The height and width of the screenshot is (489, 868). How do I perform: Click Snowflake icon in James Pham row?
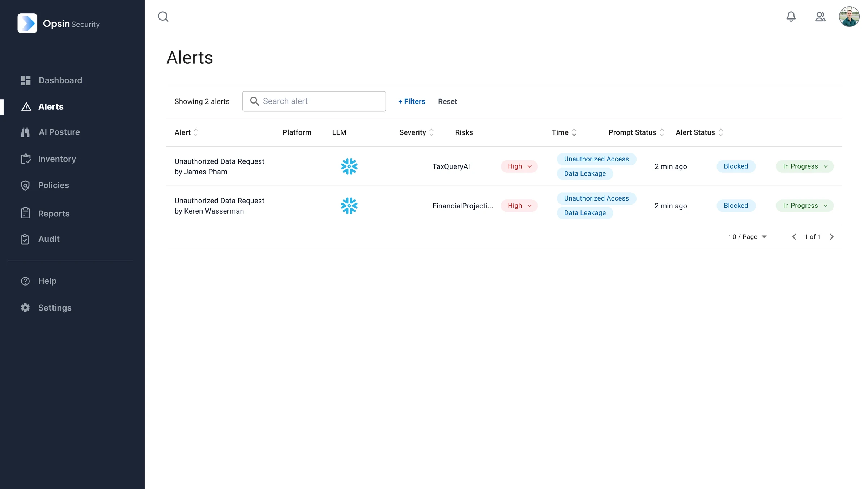pyautogui.click(x=349, y=166)
